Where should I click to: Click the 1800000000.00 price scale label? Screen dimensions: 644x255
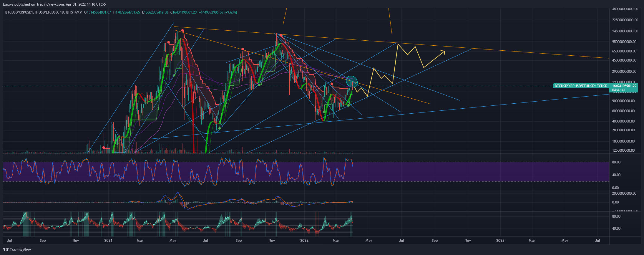point(623,141)
